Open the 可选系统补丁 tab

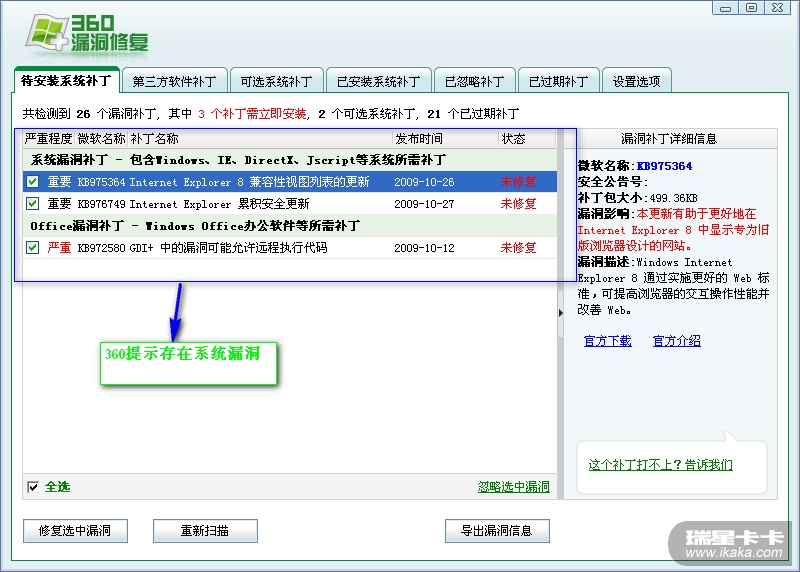coord(276,81)
